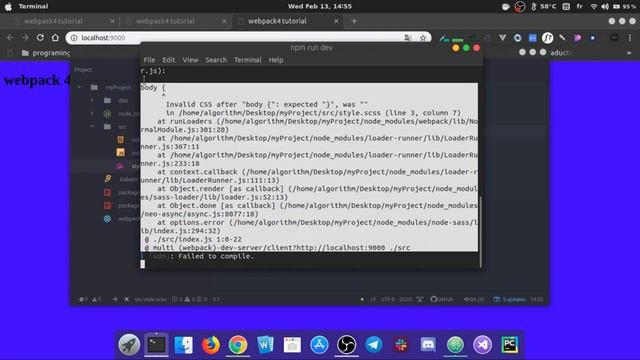Launch Firefox from the dock
Image resolution: width=640 pixels, height=360 pixels.
coord(211,345)
